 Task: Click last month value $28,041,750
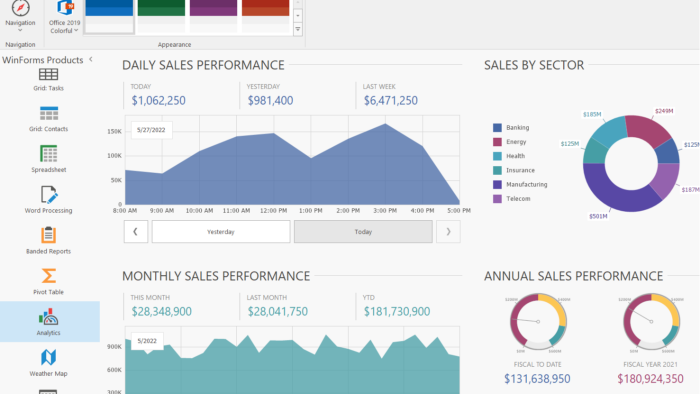click(x=278, y=311)
